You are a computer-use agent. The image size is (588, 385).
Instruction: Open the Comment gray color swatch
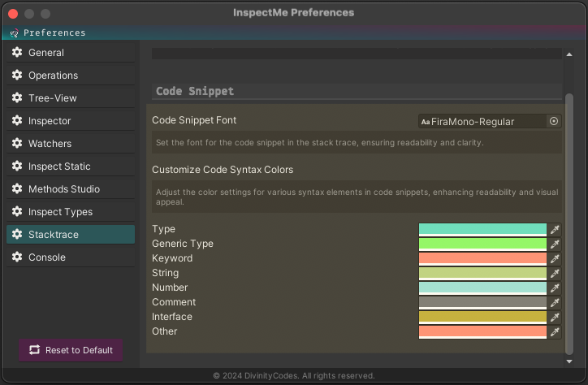click(482, 302)
